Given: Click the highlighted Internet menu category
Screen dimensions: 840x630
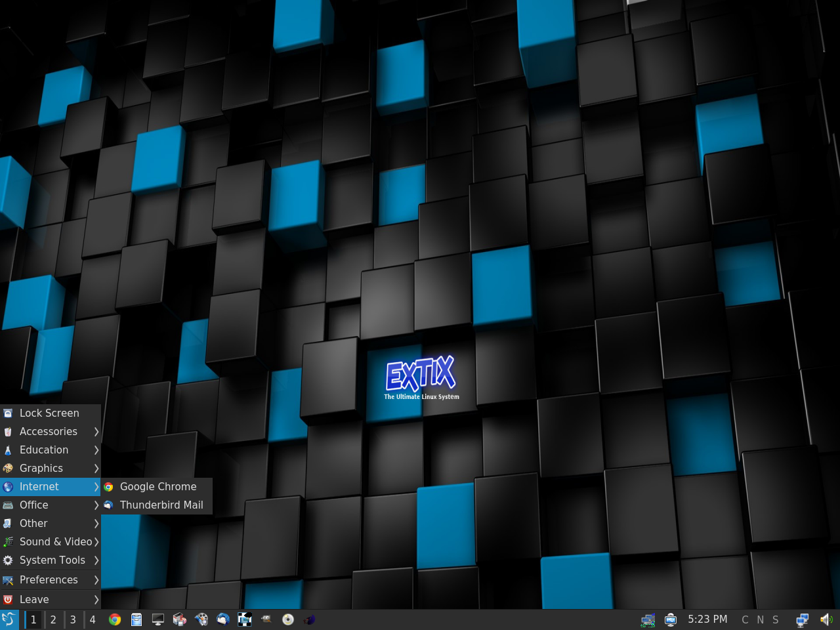Looking at the screenshot, I should [x=51, y=487].
